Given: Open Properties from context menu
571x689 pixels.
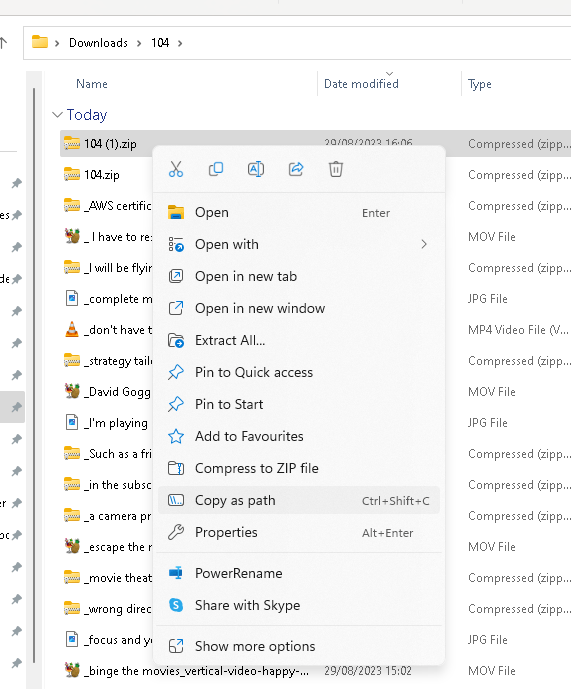Looking at the screenshot, I should [299, 533].
